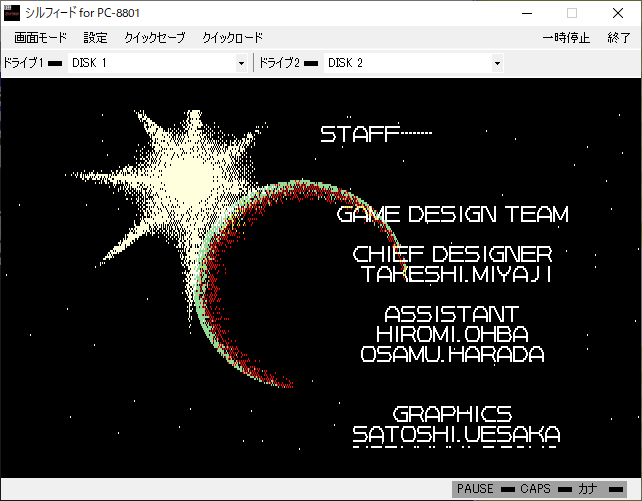The width and height of the screenshot is (642, 501).
Task: Minimize the シルフィード window
Action: (x=527, y=13)
